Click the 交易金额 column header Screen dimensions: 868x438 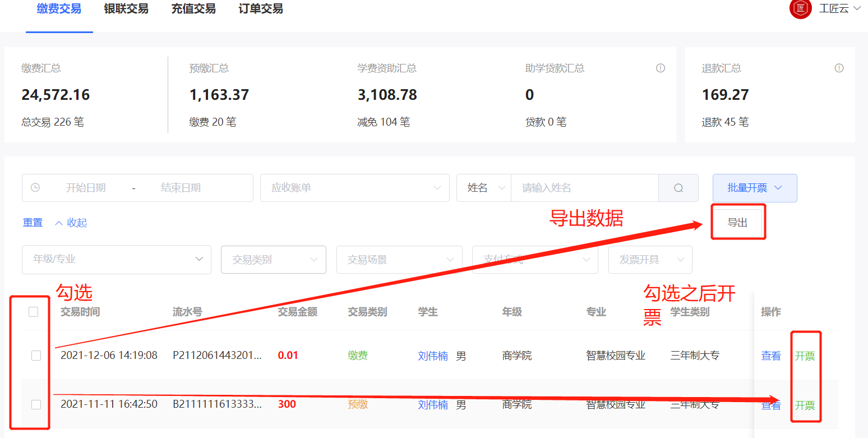(x=298, y=312)
